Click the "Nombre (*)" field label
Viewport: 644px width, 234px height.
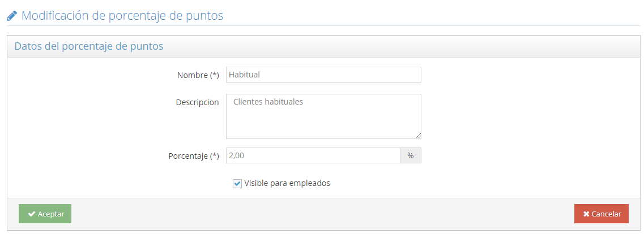198,75
